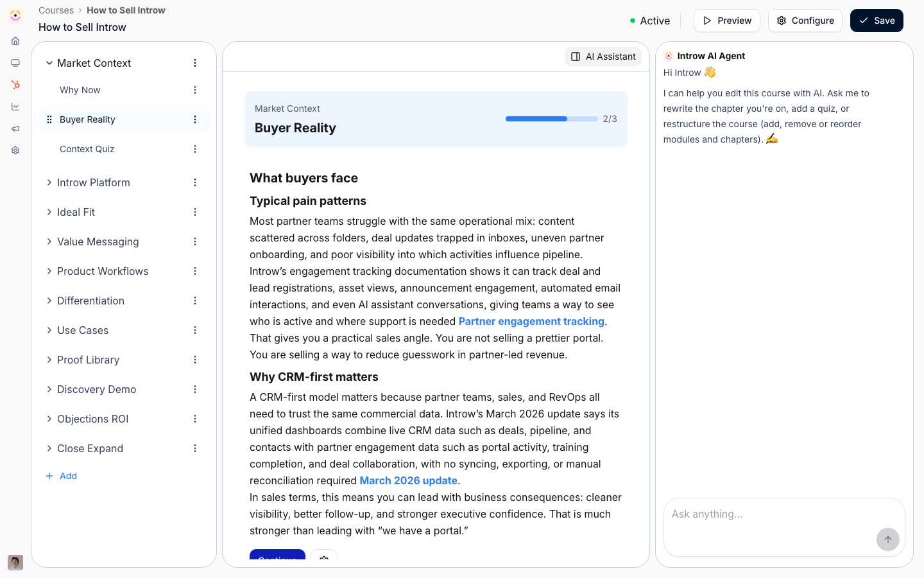Click the send arrow in the chat box
Screen dimensions: 924x578
click(888, 539)
